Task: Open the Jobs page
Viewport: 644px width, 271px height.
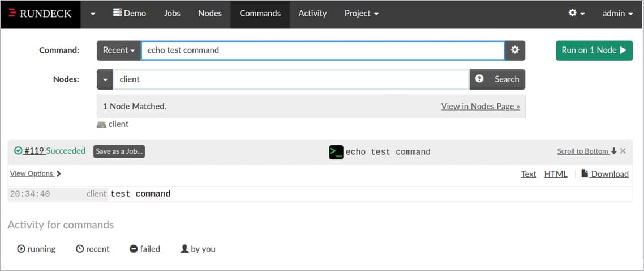Action: (x=172, y=14)
